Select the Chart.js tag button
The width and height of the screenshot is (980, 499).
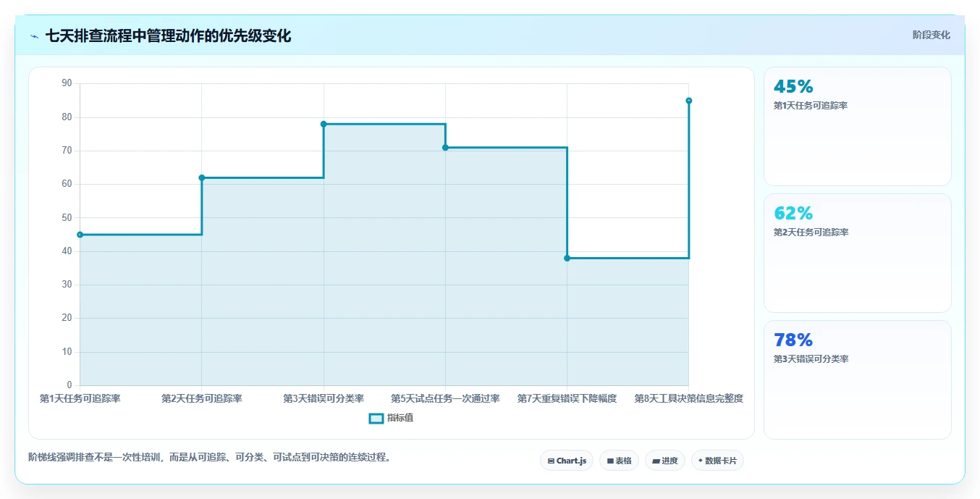(x=567, y=461)
